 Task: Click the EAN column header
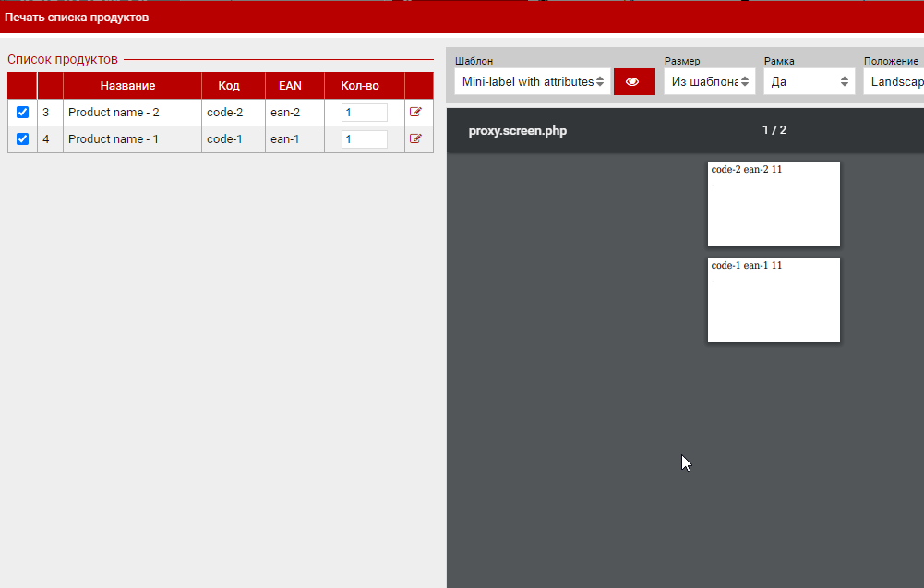tap(290, 86)
